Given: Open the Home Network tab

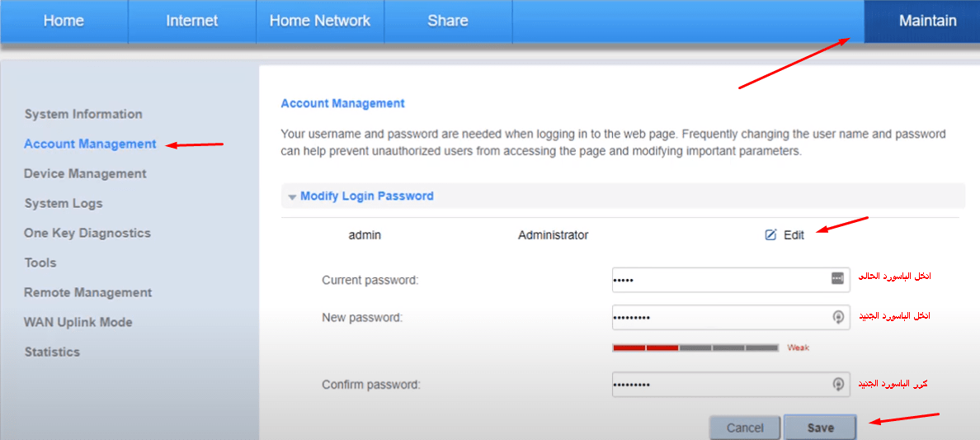Looking at the screenshot, I should point(320,21).
